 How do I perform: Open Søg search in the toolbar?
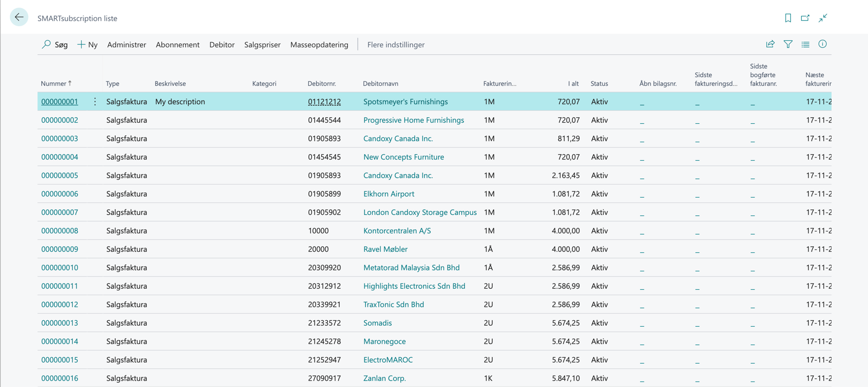pyautogui.click(x=55, y=45)
